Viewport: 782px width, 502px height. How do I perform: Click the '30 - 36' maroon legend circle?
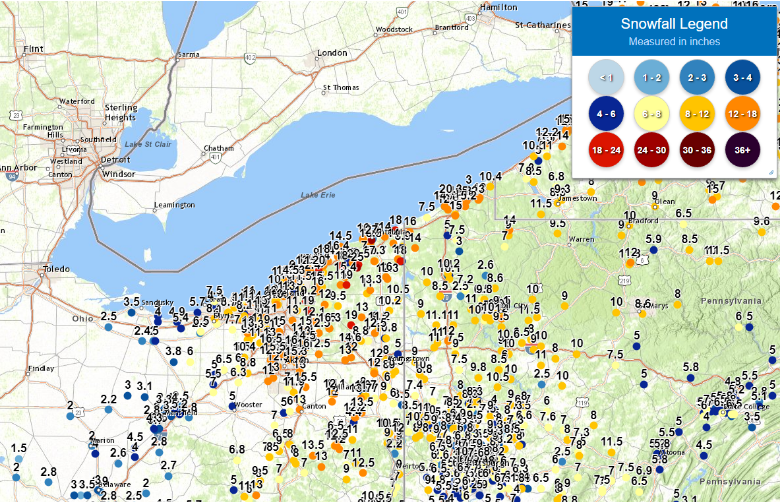tap(697, 150)
